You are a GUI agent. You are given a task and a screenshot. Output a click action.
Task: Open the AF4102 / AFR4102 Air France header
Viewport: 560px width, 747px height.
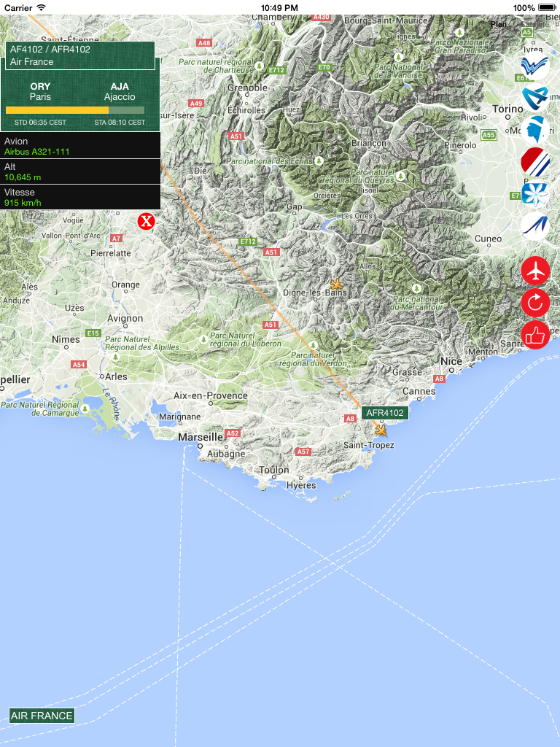pyautogui.click(x=80, y=55)
